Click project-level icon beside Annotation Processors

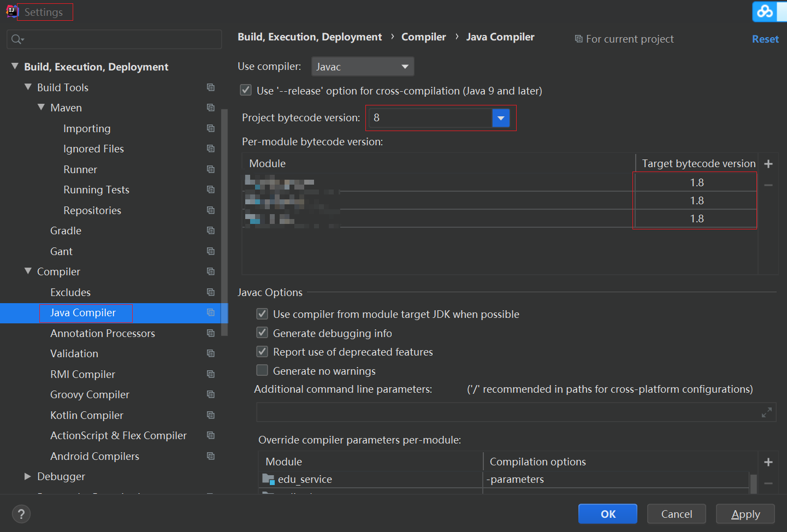click(211, 333)
